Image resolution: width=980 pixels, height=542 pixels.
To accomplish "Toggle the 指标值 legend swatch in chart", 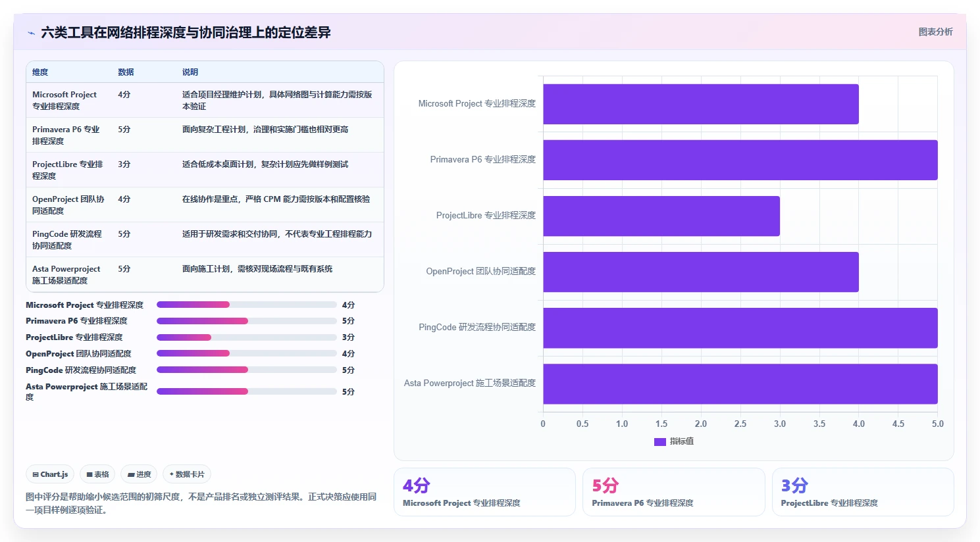I will point(659,441).
